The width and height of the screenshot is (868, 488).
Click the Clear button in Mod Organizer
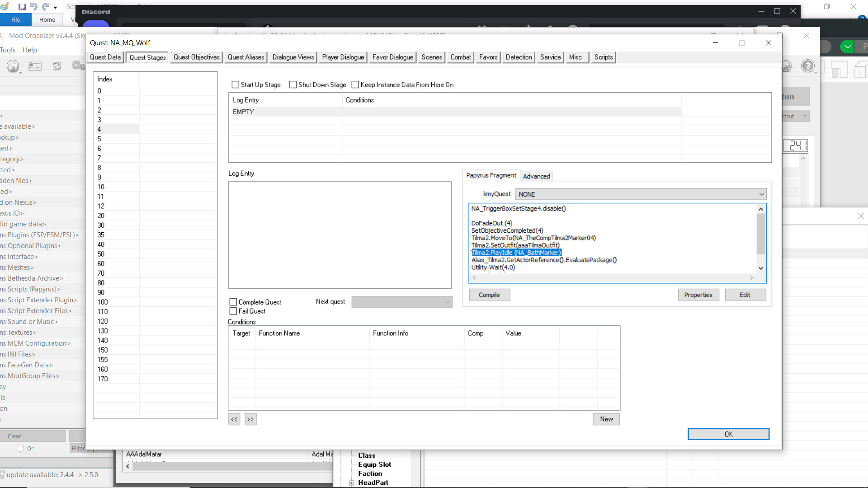(x=33, y=436)
